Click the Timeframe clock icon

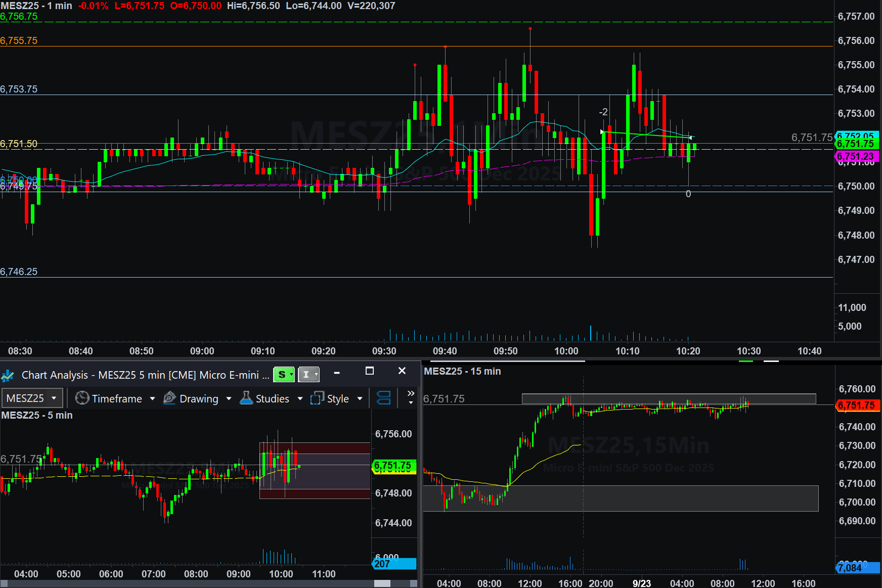tap(82, 398)
